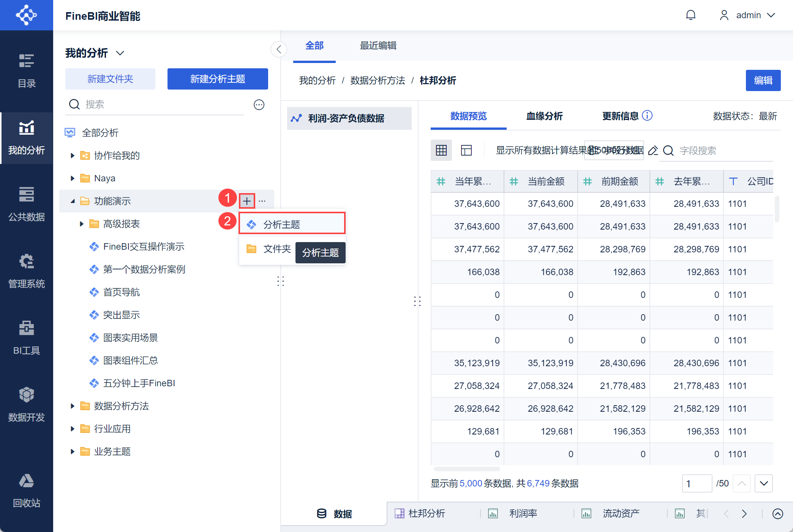
Task: Click the horizontal table scrollbar
Action: [467, 469]
